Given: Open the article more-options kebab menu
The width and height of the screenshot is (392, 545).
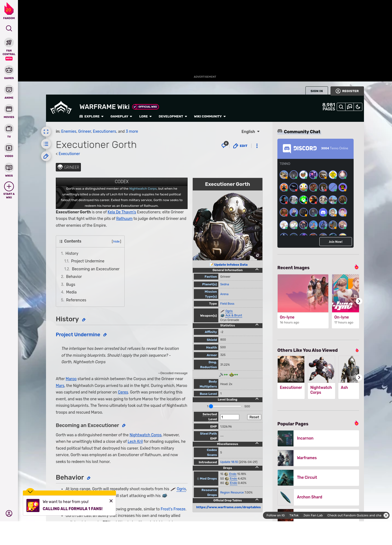Looking at the screenshot, I should pos(257,146).
